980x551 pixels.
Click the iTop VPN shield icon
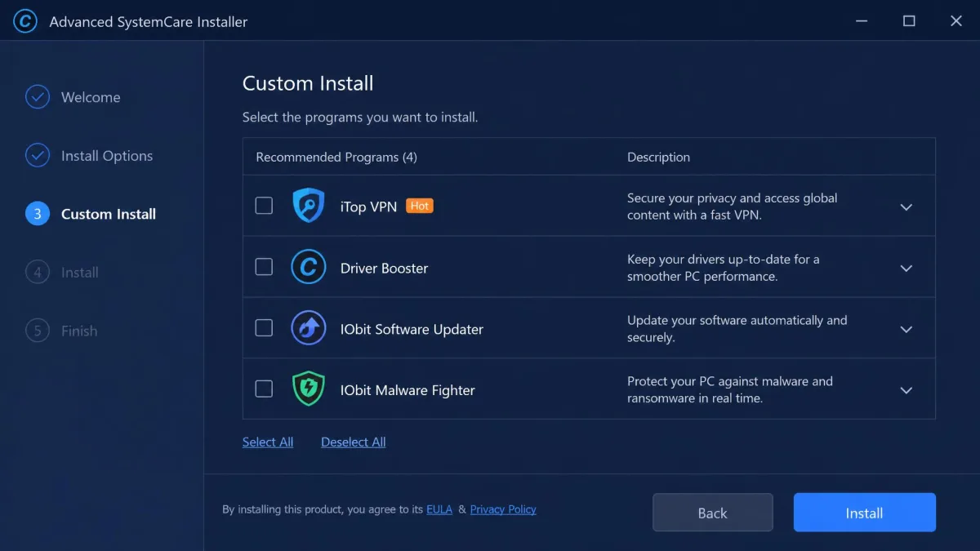[x=309, y=206]
